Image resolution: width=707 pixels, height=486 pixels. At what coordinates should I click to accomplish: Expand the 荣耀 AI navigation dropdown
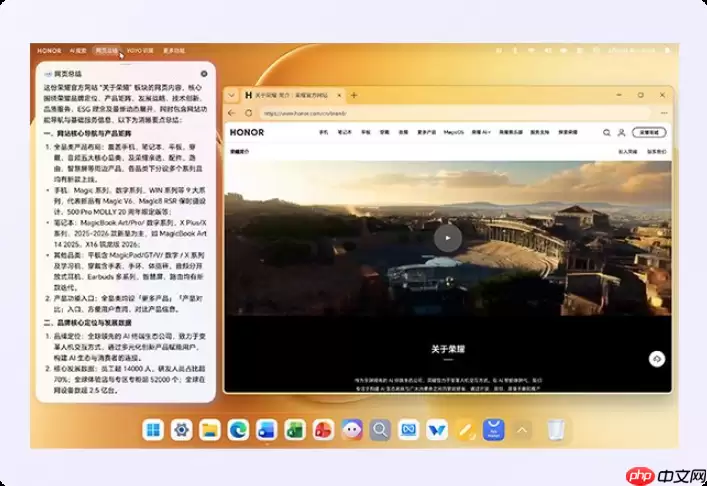(x=481, y=132)
